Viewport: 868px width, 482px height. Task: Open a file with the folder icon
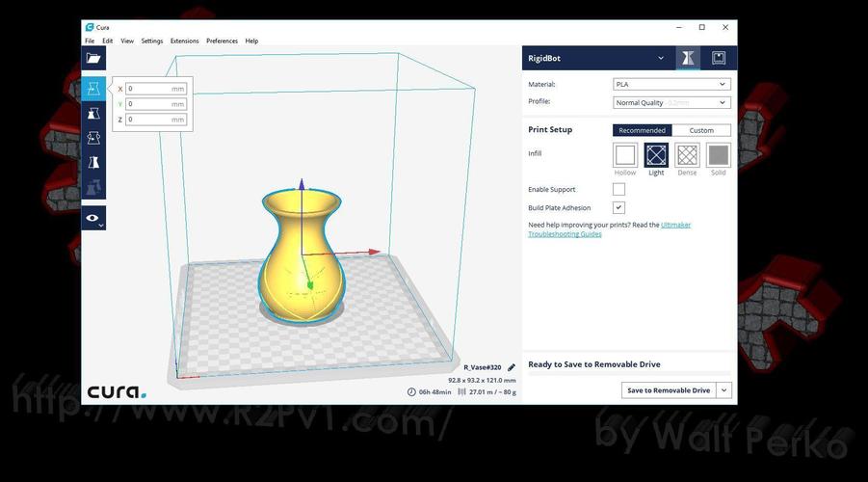pyautogui.click(x=93, y=58)
